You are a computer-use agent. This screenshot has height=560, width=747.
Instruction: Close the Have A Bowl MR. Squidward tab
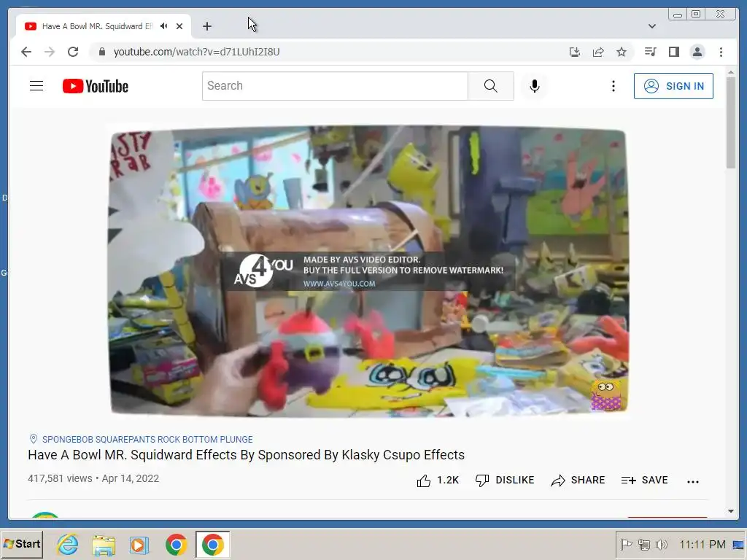pos(179,26)
